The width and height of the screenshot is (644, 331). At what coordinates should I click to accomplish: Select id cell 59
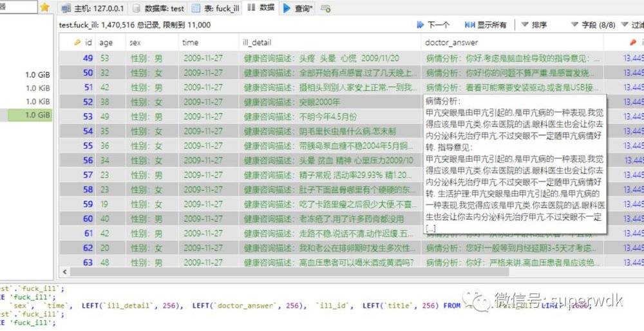click(x=78, y=204)
